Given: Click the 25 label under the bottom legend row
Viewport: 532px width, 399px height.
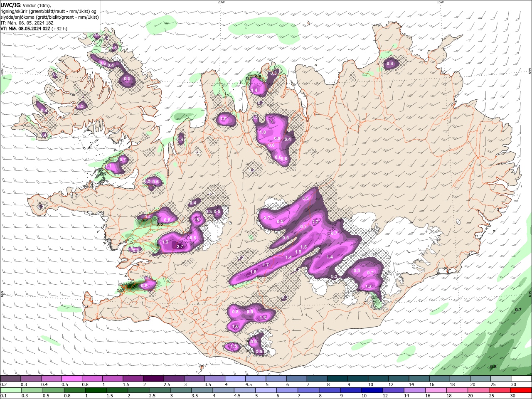Looking at the screenshot, I should pos(491,396).
